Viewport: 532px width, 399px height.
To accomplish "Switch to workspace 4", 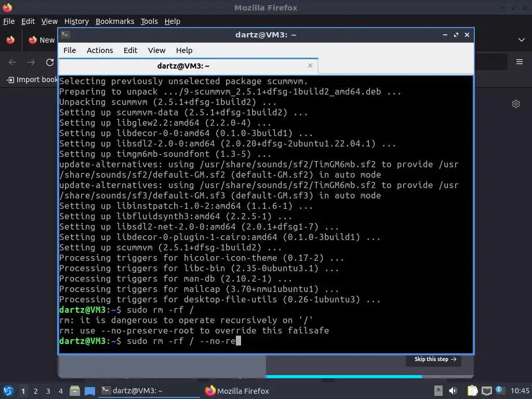I will (61, 391).
